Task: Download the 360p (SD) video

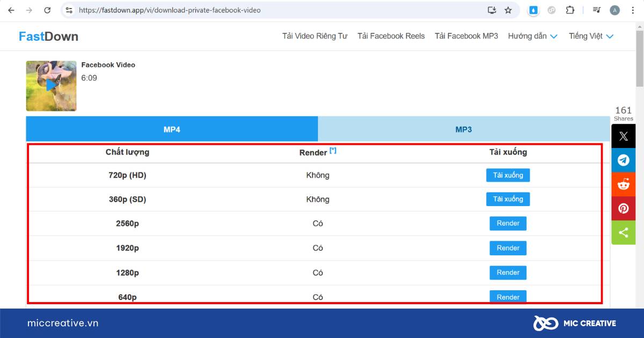Action: coord(508,199)
